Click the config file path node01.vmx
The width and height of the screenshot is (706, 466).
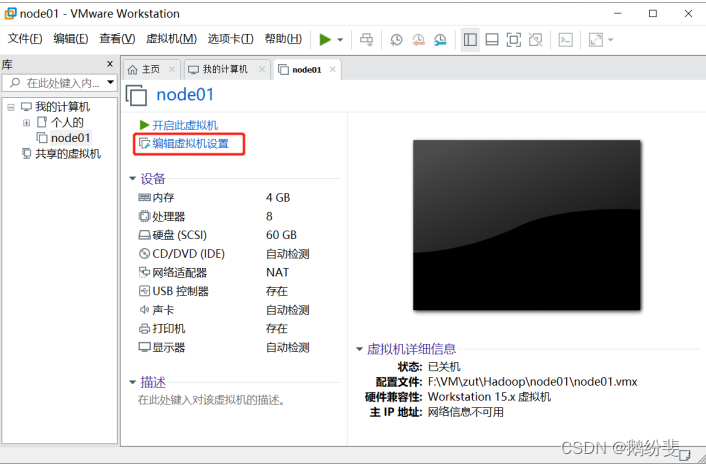tap(532, 382)
